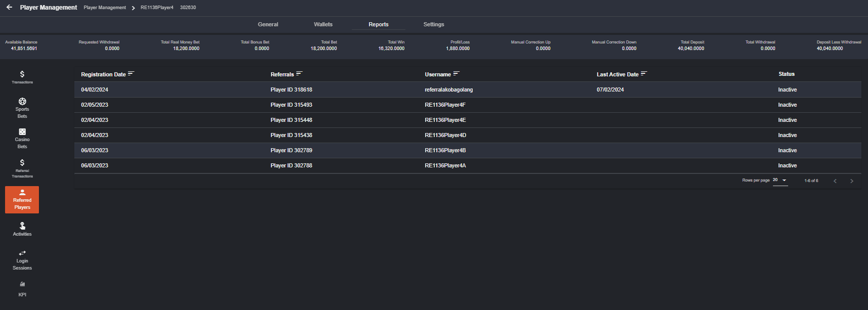Select username RE1136Player4E
This screenshot has height=310, width=868.
click(445, 120)
